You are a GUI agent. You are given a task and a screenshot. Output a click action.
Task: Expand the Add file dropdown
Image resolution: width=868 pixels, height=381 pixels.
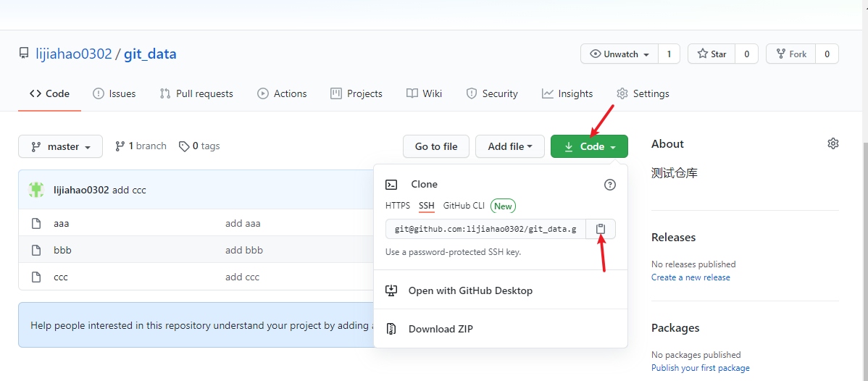510,147
